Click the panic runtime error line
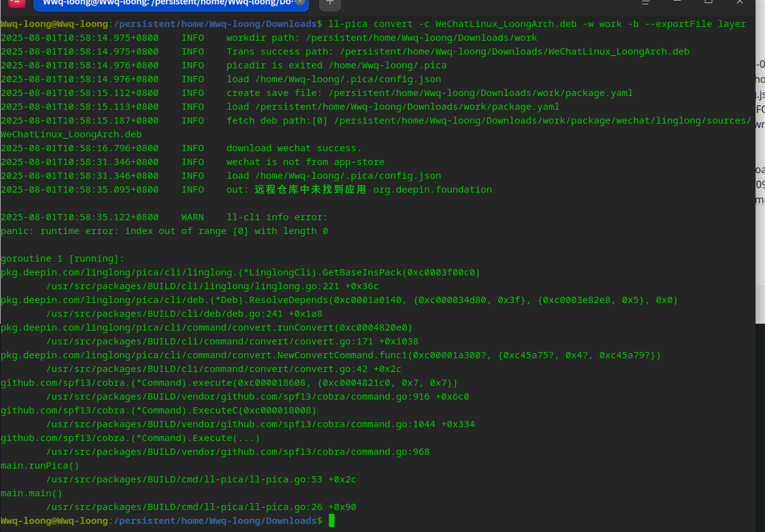765x532 pixels. [164, 231]
